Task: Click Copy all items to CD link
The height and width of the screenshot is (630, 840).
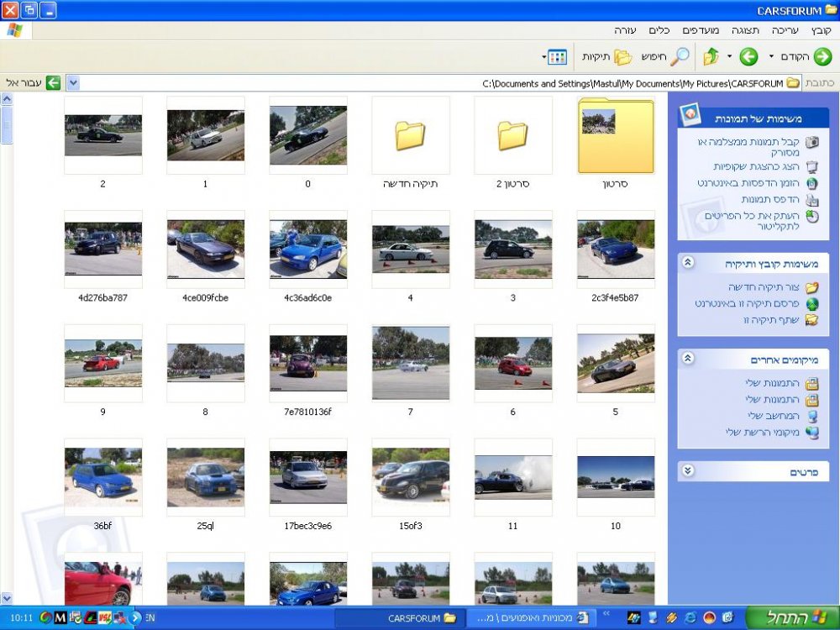Action: (752, 221)
